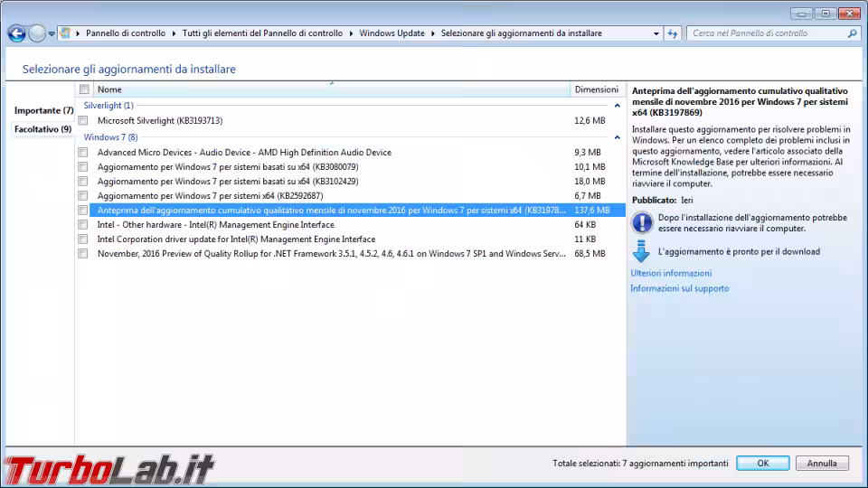Viewport: 868px width, 488px height.
Task: Open 'Tutti gli elementi del Pannello di controllo' breadcrumb
Action: pos(262,33)
